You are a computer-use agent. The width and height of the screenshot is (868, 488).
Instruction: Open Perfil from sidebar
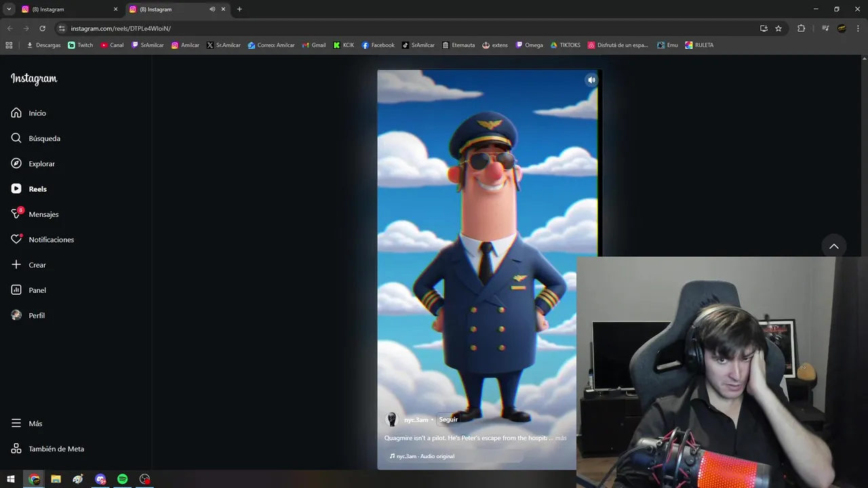pyautogui.click(x=28, y=316)
